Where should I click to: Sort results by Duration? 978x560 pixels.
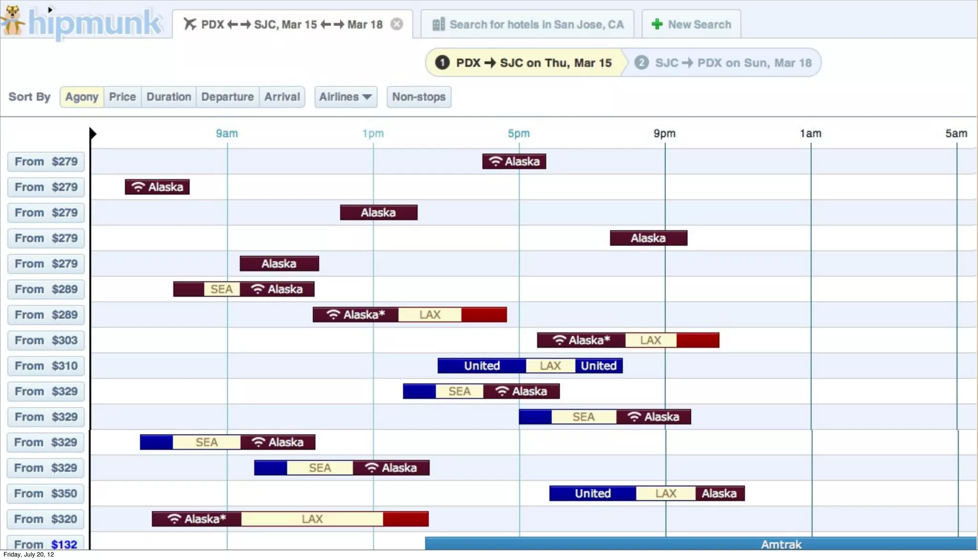click(169, 97)
